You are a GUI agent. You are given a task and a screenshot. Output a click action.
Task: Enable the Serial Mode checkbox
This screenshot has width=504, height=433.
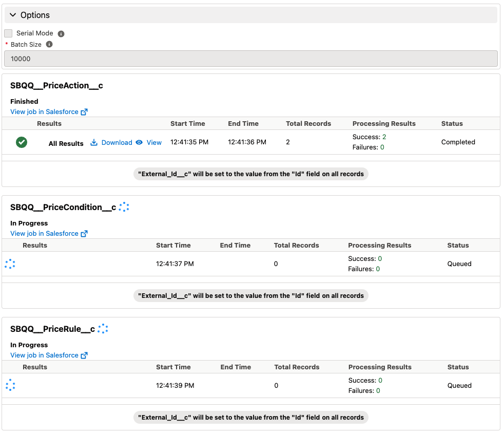8,33
